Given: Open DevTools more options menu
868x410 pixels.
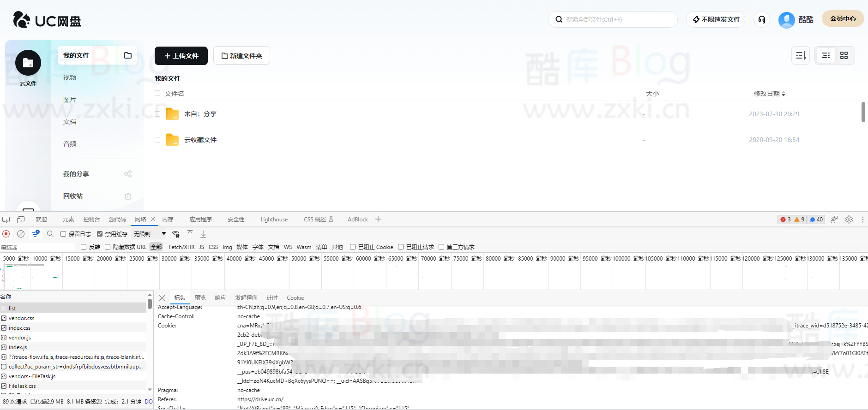Looking at the screenshot, I should tap(862, 220).
